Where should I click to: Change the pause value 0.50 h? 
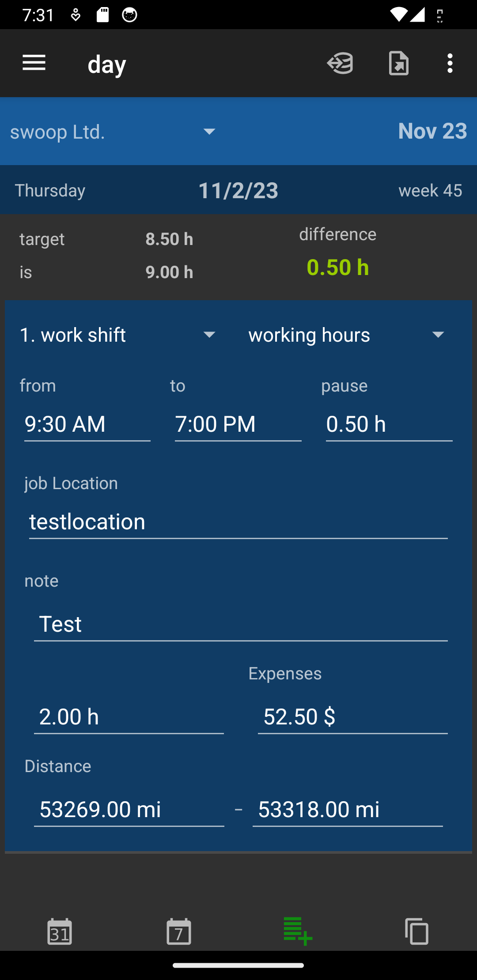(389, 424)
